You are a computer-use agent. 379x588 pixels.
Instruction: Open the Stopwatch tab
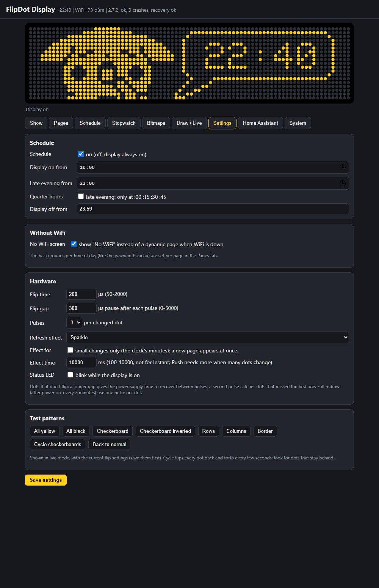click(x=124, y=123)
